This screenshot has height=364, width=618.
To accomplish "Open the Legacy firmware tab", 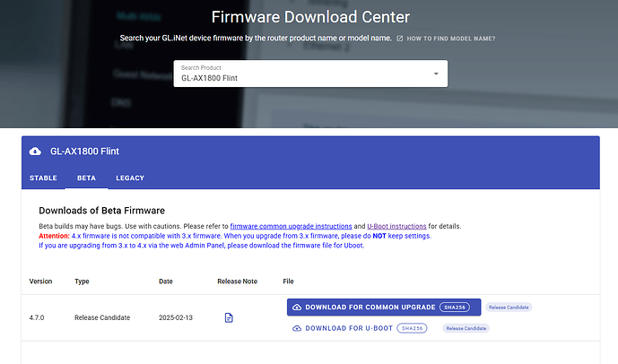I will pos(130,178).
